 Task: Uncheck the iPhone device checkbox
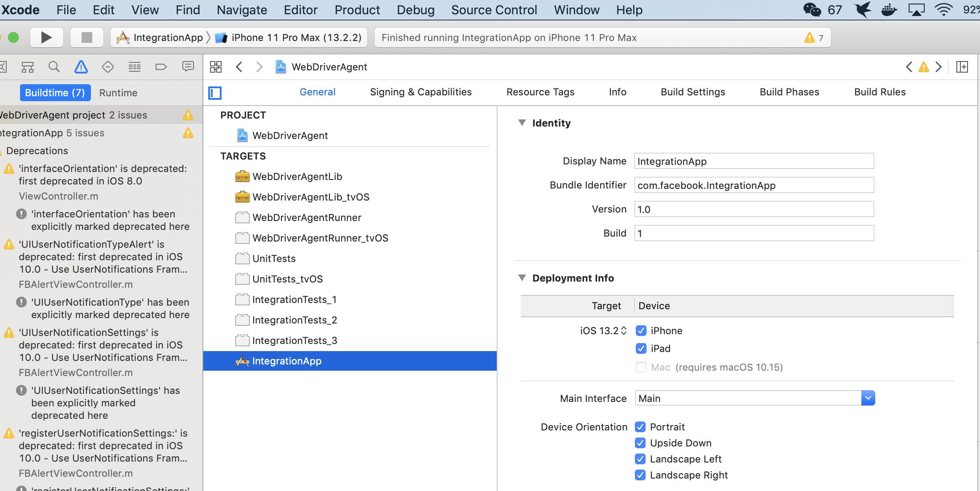pos(641,331)
